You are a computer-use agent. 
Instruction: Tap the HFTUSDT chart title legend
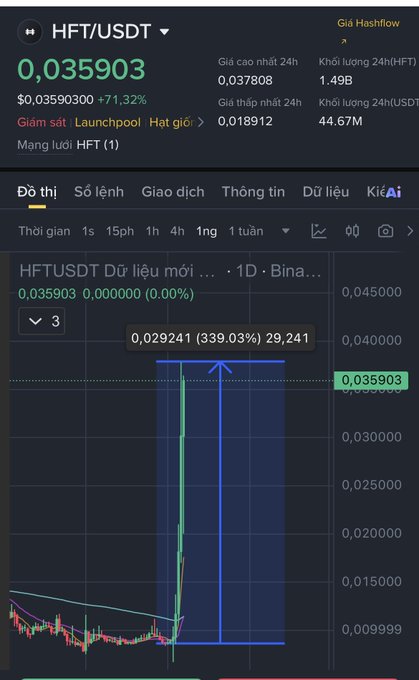pos(170,271)
